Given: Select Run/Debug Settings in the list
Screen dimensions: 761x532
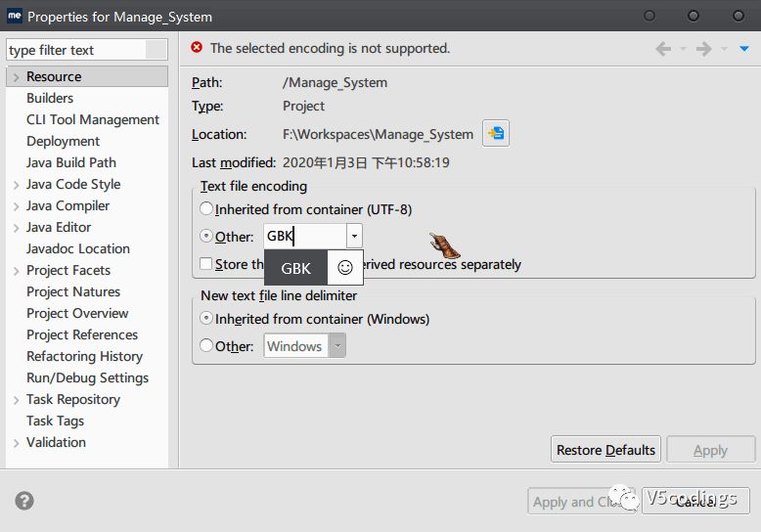Looking at the screenshot, I should (x=88, y=377).
